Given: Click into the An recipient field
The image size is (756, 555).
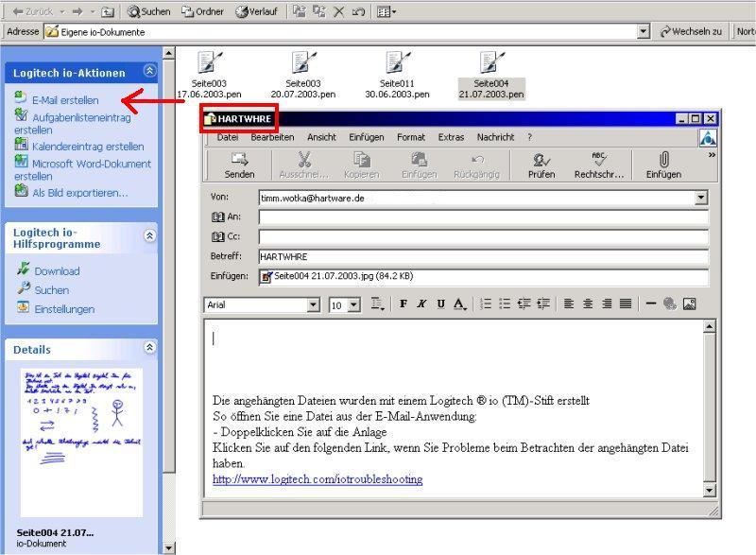Looking at the screenshot, I should coord(484,217).
